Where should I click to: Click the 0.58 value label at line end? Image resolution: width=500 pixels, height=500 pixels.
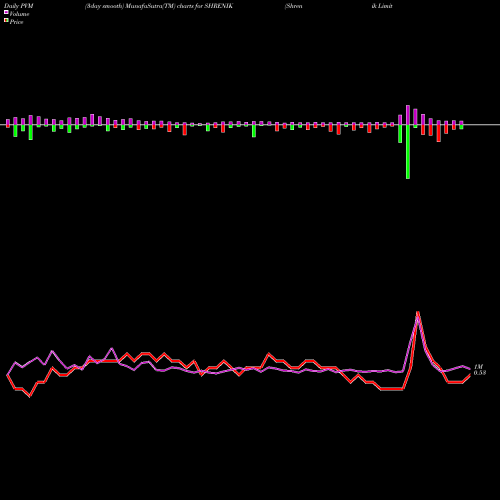point(480,373)
